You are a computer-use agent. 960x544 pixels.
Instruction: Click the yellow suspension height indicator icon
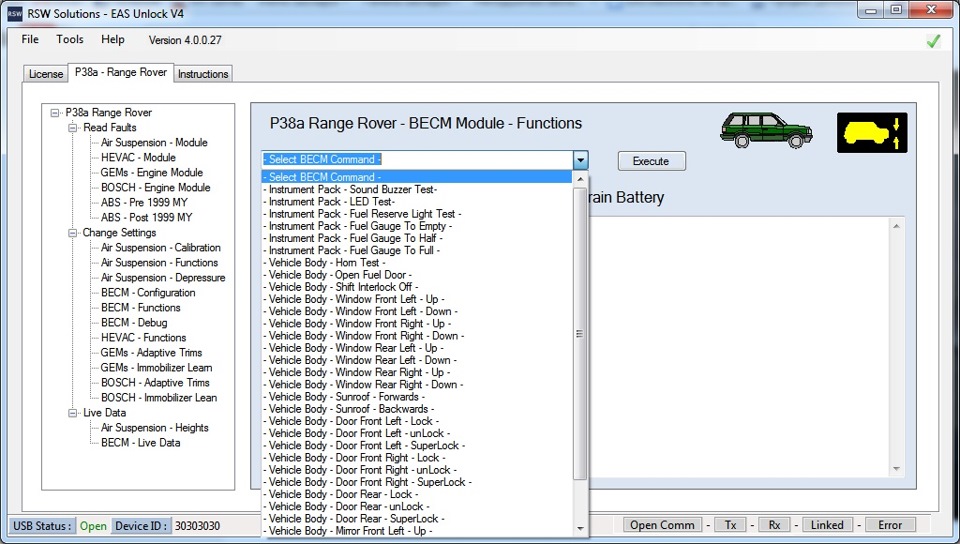[872, 132]
